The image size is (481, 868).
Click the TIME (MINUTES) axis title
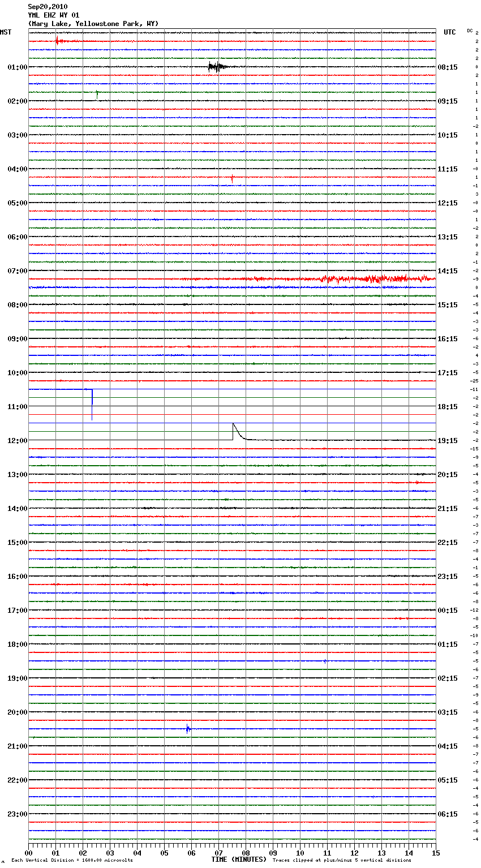pos(239,860)
